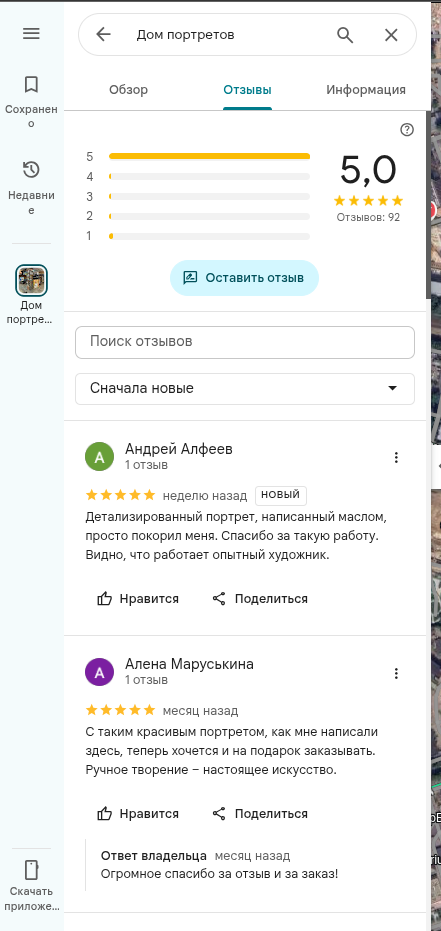Switch to the Информация tab

[x=366, y=90]
